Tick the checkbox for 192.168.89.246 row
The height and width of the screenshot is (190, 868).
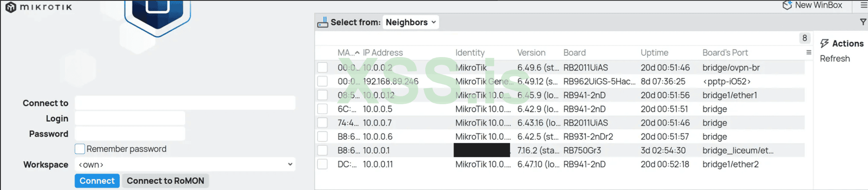[x=322, y=81]
